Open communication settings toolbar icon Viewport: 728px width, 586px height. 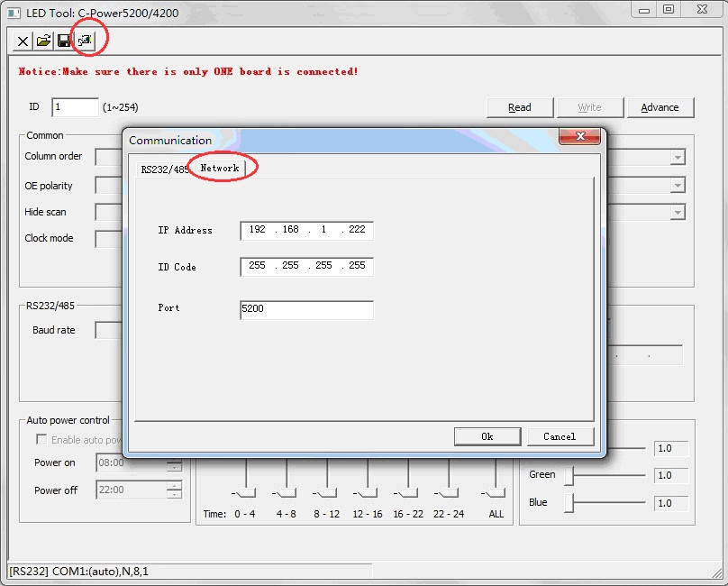click(85, 41)
